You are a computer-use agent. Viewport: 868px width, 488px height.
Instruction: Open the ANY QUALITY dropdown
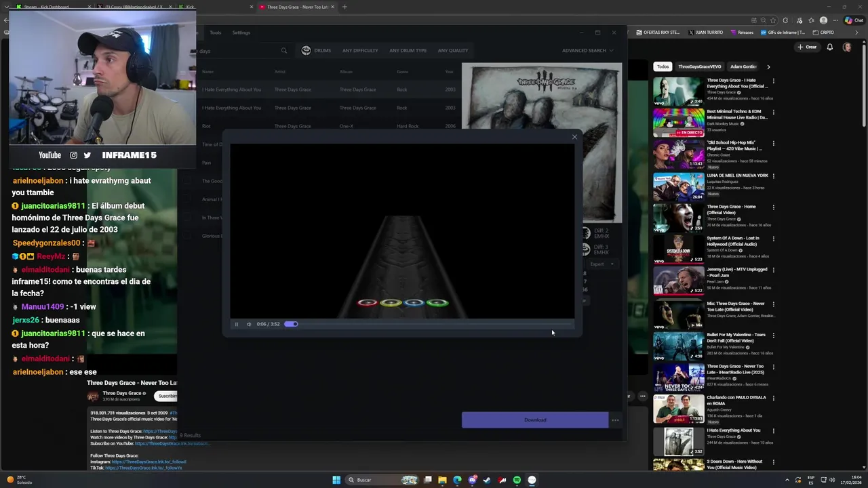(x=453, y=50)
